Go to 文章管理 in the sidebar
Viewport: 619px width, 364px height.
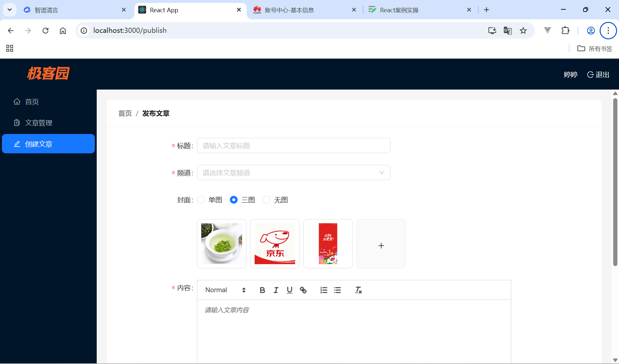tap(39, 123)
